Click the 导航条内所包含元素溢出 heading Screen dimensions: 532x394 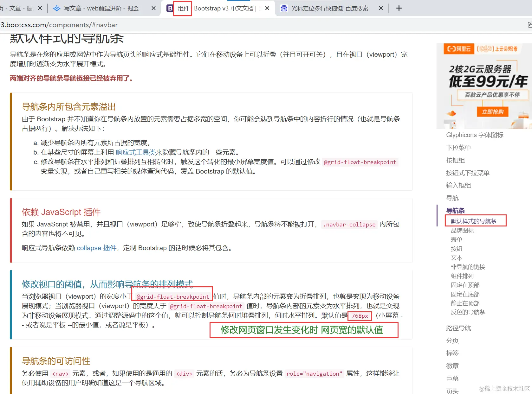click(x=68, y=107)
